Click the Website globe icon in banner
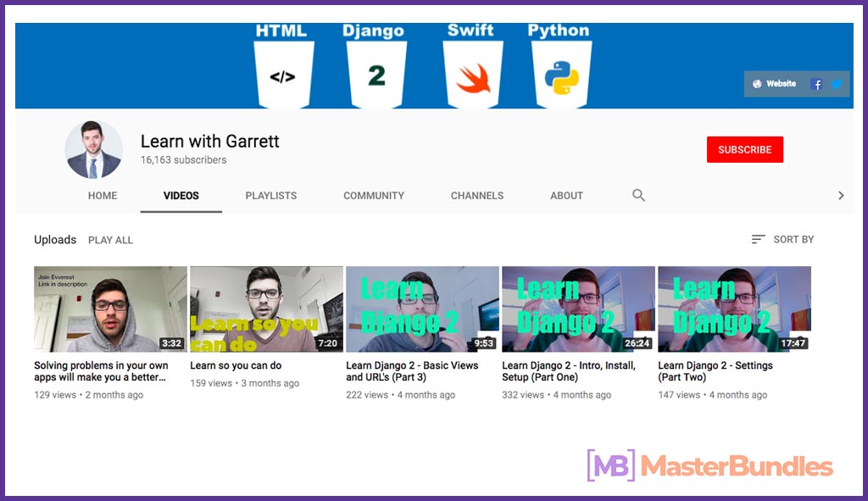Viewport: 868px width, 501px height. pyautogui.click(x=757, y=84)
